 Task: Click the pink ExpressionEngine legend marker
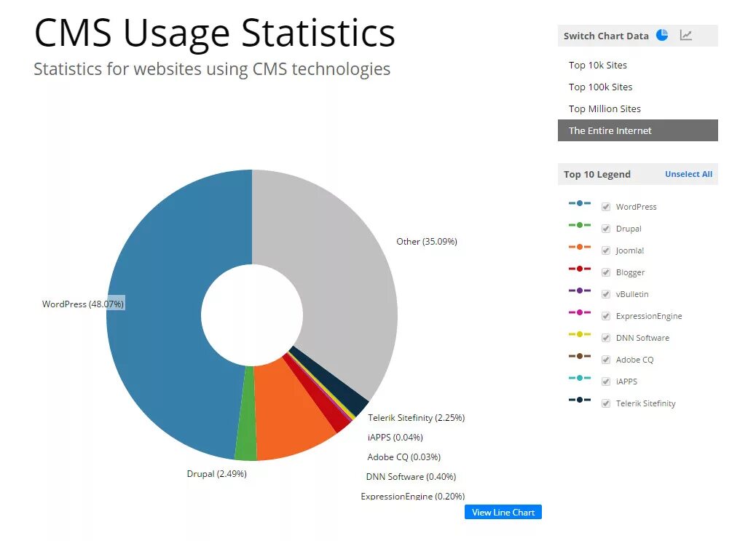[x=580, y=312]
